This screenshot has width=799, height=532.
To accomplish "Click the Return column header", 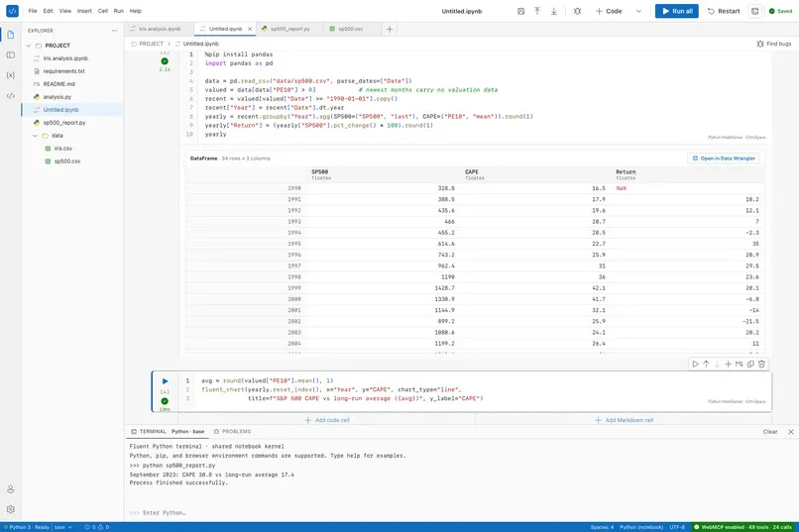I will 626,174.
